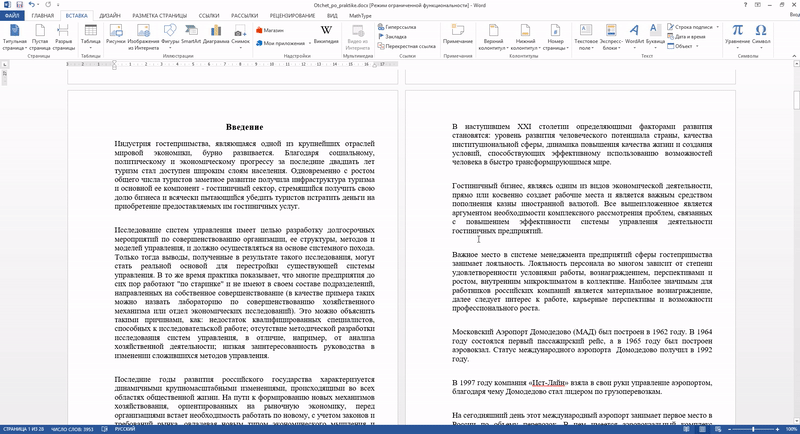The image size is (800, 434).
Task: Click the Введение heading text
Action: (244, 127)
